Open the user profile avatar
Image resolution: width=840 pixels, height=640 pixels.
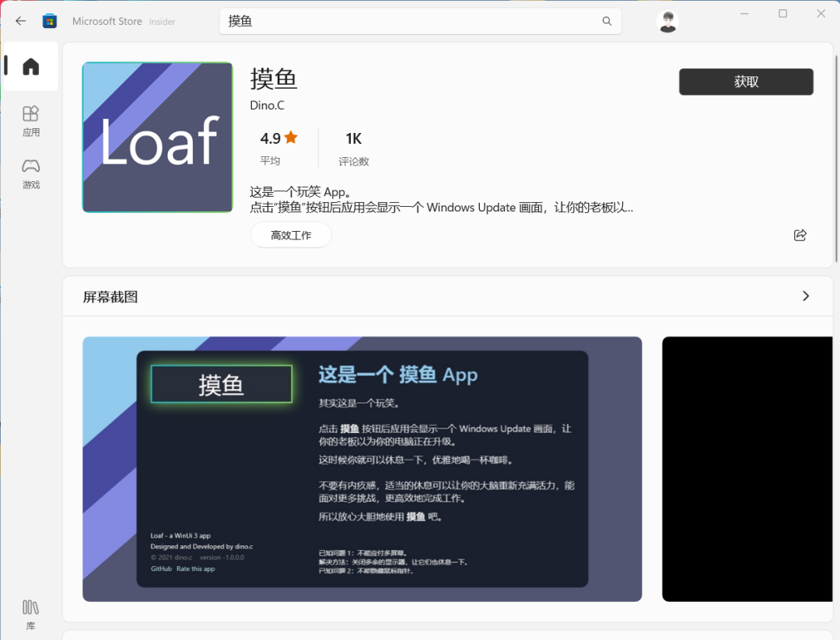(x=667, y=22)
